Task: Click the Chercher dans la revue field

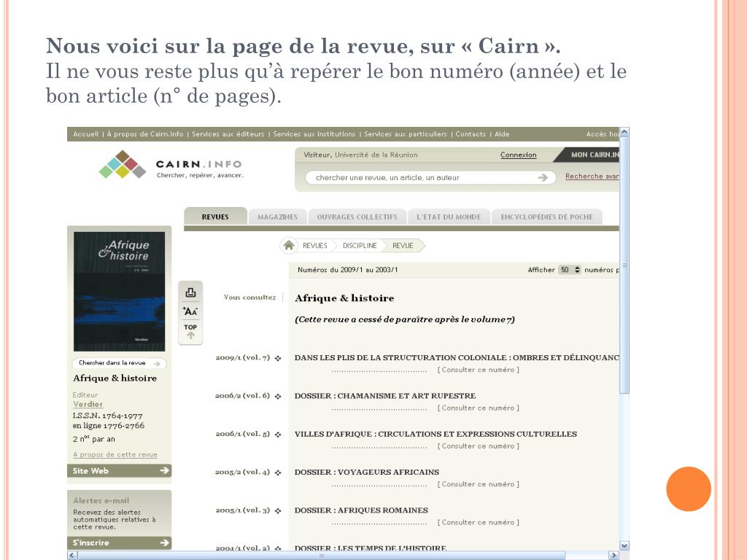Action: click(120, 363)
